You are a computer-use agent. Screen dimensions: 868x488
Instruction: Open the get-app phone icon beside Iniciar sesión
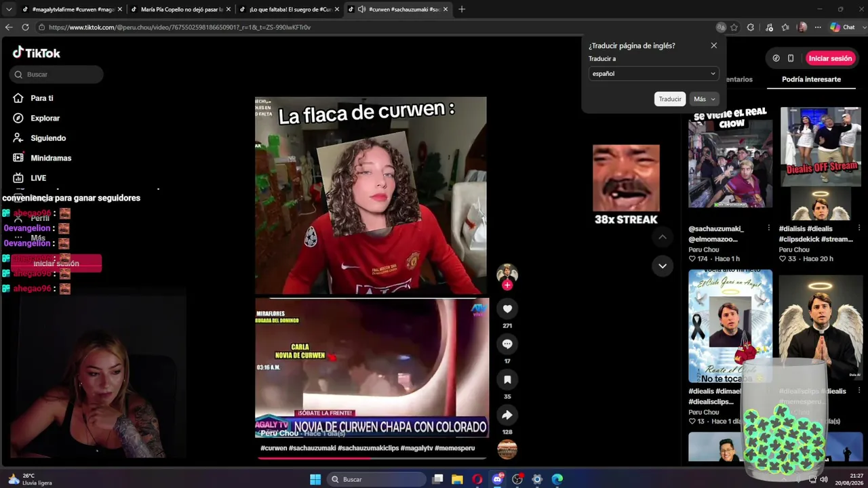[x=791, y=58]
